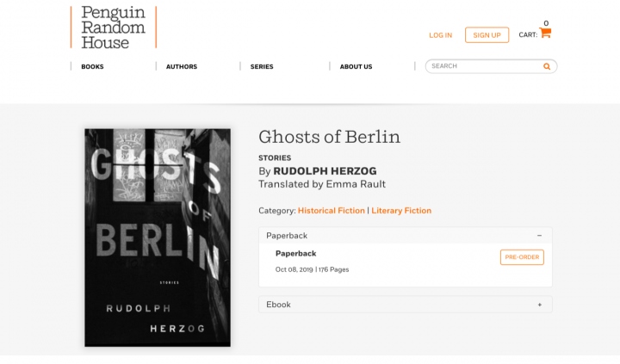The height and width of the screenshot is (364, 620).
Task: Open the Books menu
Action: click(x=92, y=67)
